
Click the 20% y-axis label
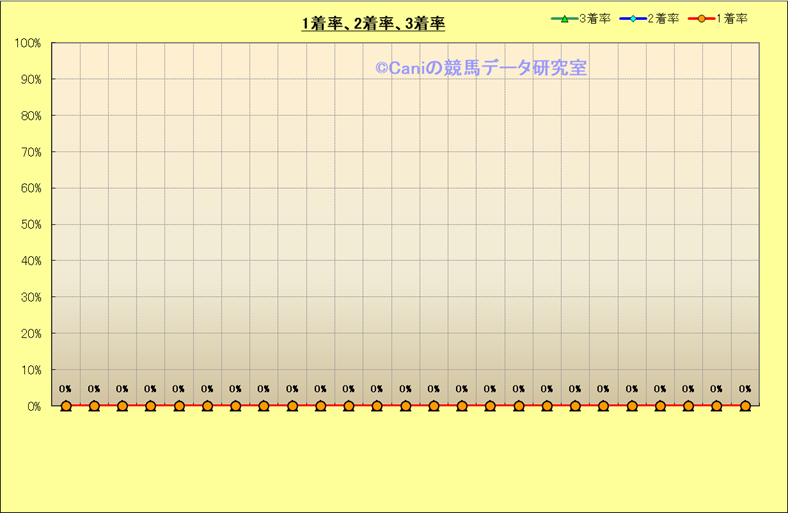pyautogui.click(x=29, y=334)
